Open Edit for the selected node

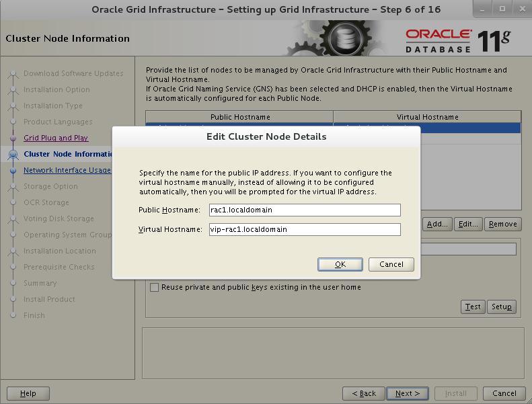[x=468, y=225]
